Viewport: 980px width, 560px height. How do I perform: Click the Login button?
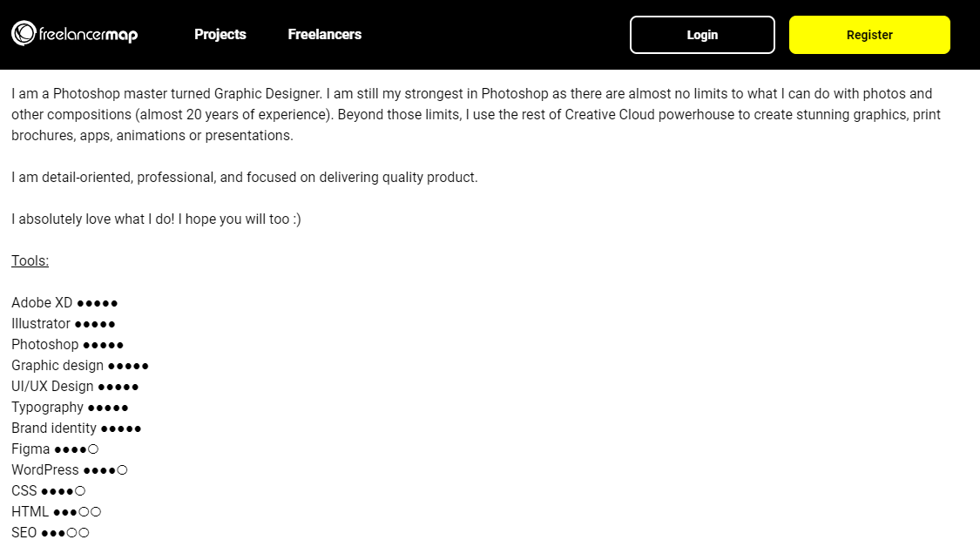pyautogui.click(x=702, y=35)
